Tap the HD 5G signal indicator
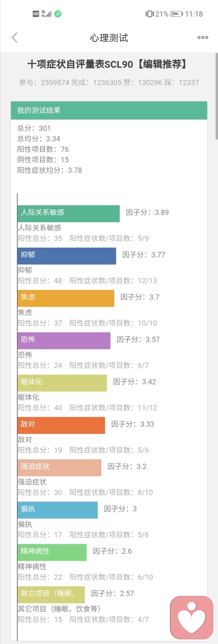This screenshot has width=218, height=644. 42,14
